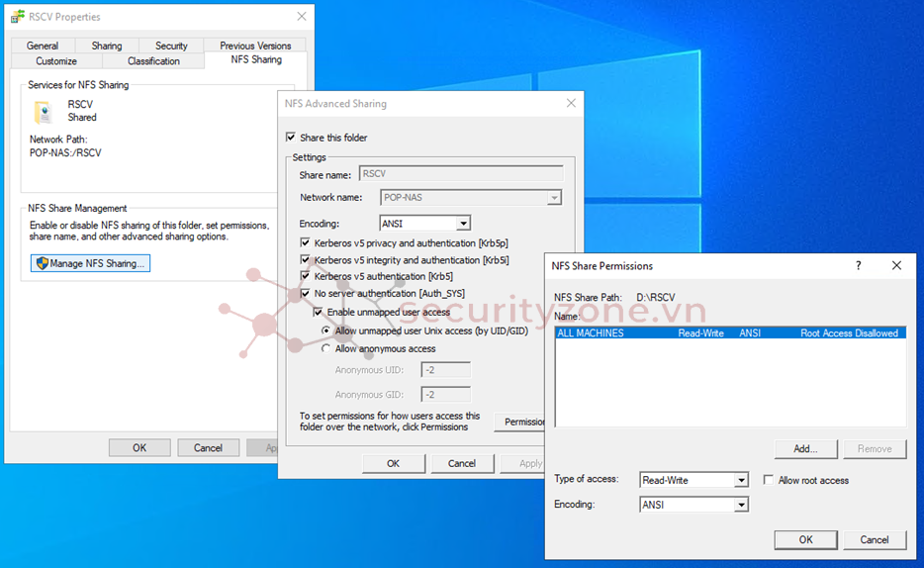Viewport: 924px width, 568px height.
Task: Click the Manage NFS Sharing shield button
Action: click(x=90, y=263)
